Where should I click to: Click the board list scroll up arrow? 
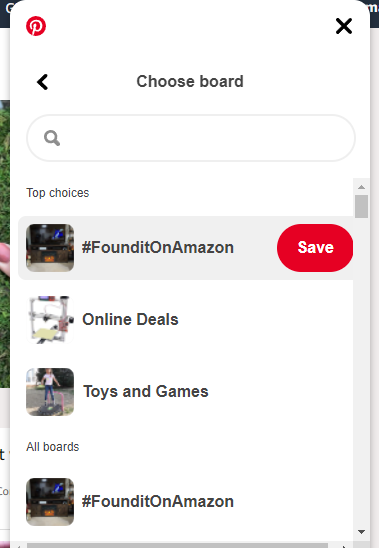point(362,187)
